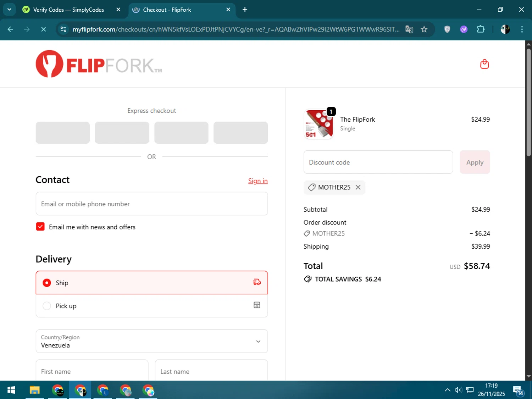532x399 pixels.
Task: Open a new browser tab
Action: (245, 10)
